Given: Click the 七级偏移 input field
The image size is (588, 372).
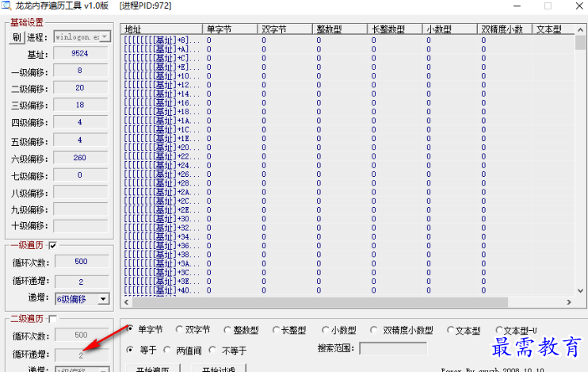Looking at the screenshot, I should click(80, 175).
